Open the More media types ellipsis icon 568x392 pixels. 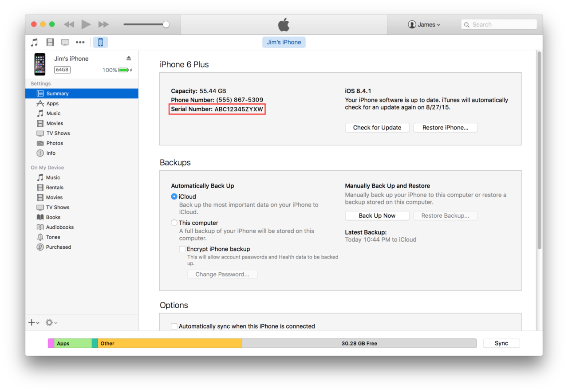80,42
